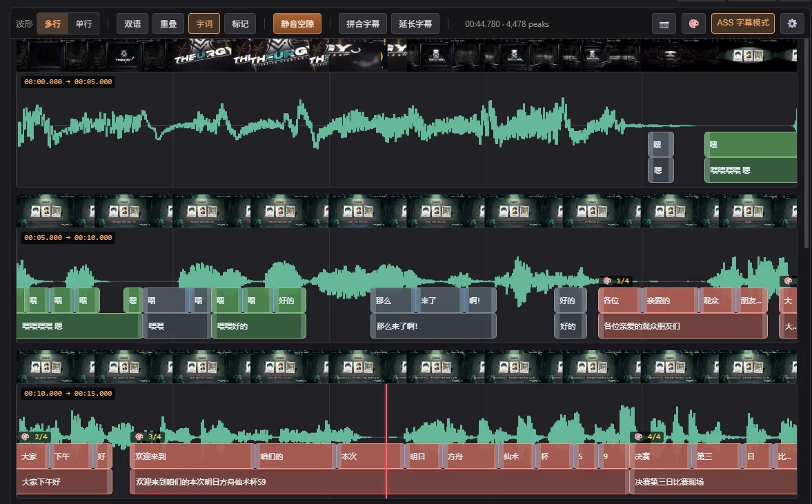812x504 pixels.
Task: Click the word block 方舟
Action: click(470, 456)
